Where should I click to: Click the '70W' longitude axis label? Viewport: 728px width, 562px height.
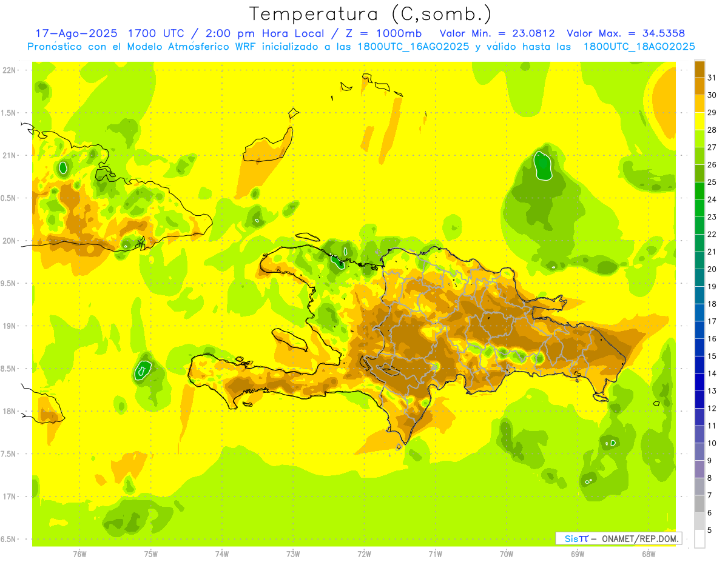pos(507,554)
